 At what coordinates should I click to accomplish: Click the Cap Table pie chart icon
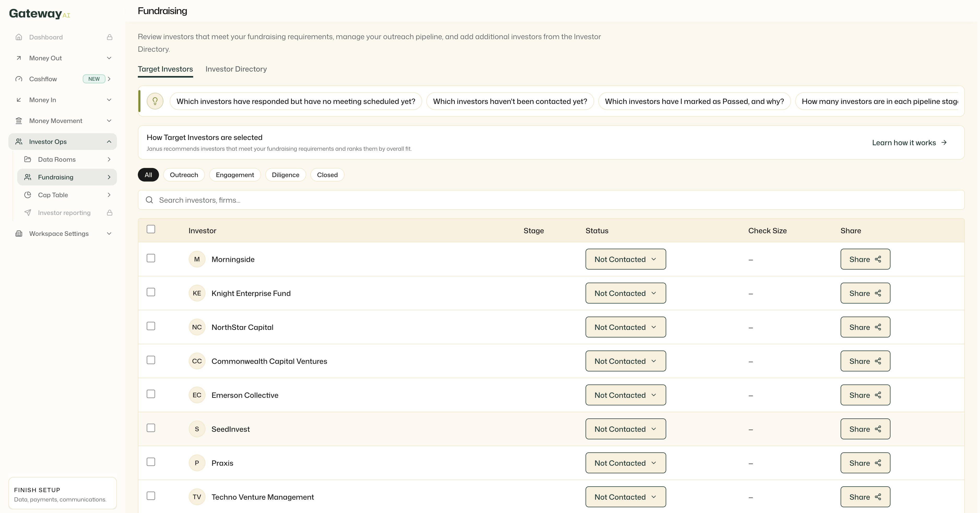point(28,195)
